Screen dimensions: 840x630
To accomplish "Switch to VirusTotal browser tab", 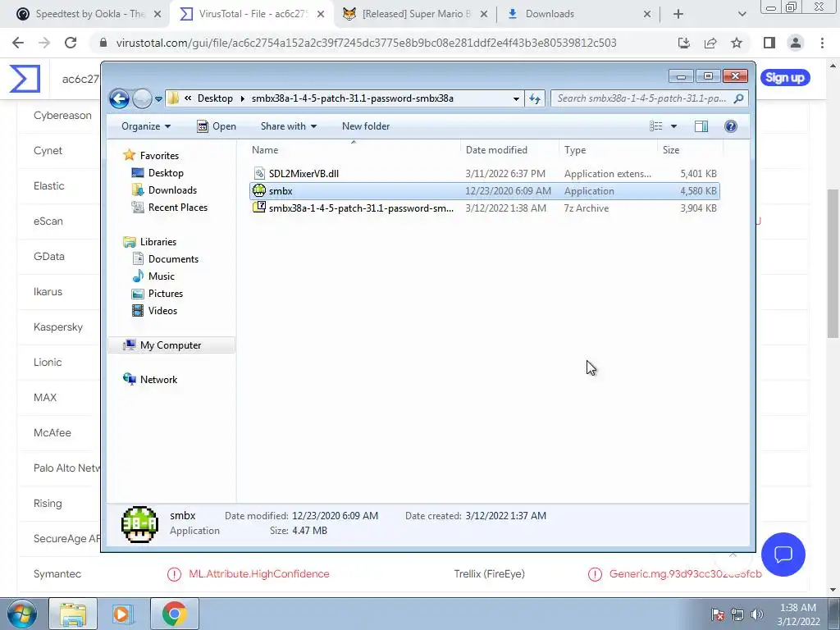I will pyautogui.click(x=253, y=14).
